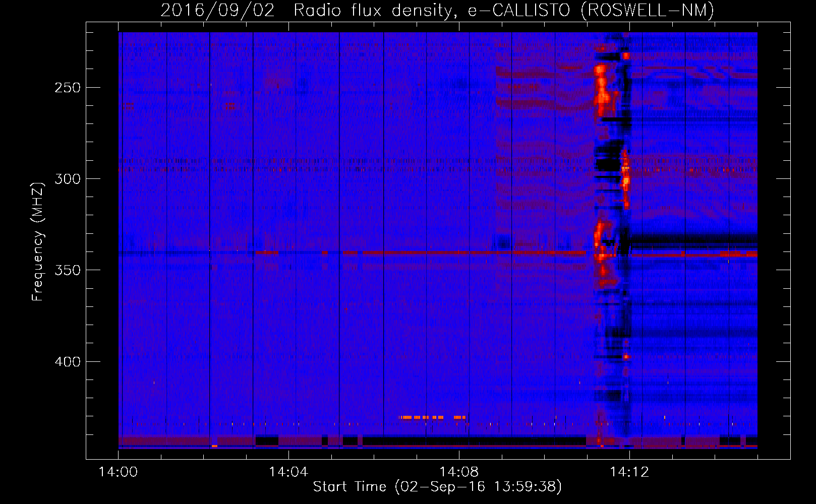816x504 pixels.
Task: Click the '300' frequency tick label
Action: pyautogui.click(x=68, y=179)
